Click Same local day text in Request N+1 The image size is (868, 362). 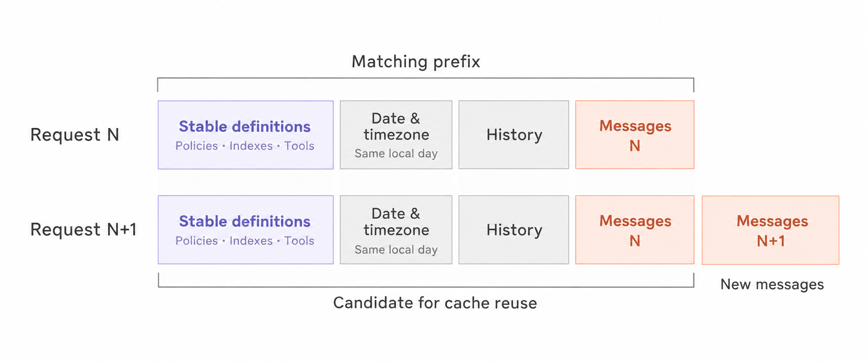click(396, 250)
